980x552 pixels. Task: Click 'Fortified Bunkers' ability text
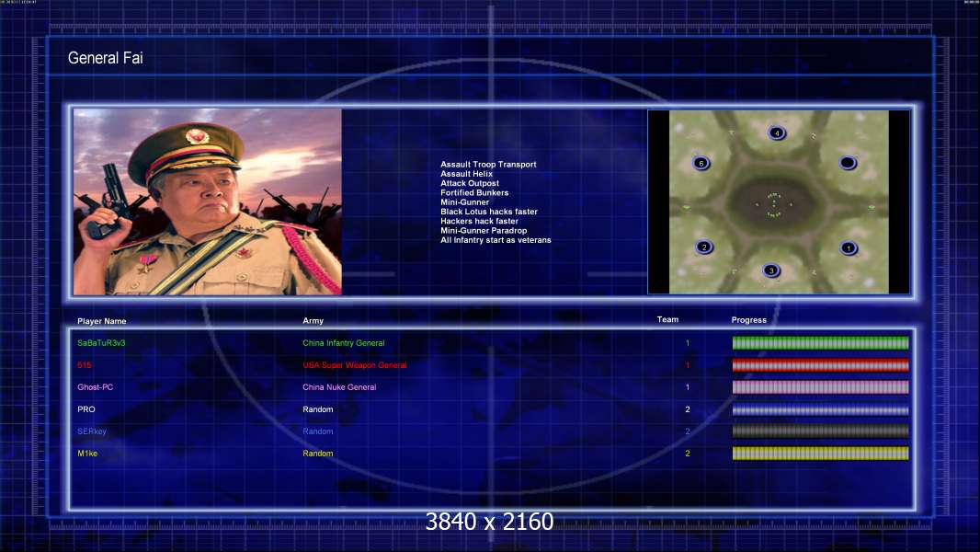[474, 192]
